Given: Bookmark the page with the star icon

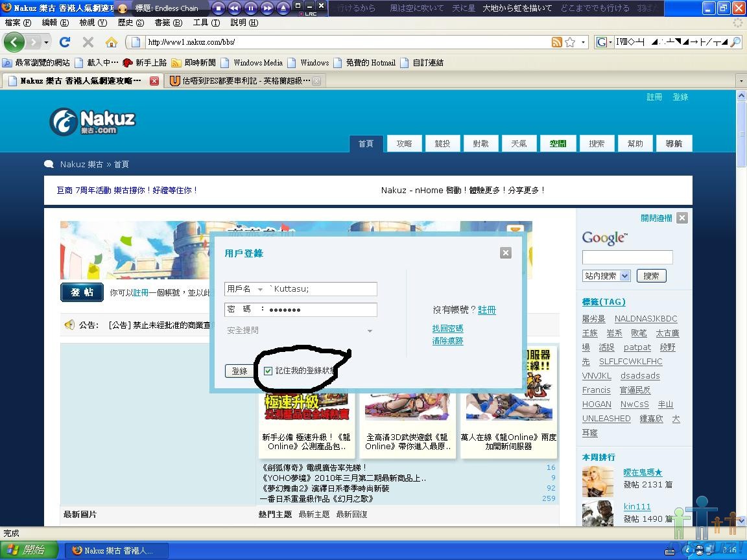Looking at the screenshot, I should click(x=570, y=42).
